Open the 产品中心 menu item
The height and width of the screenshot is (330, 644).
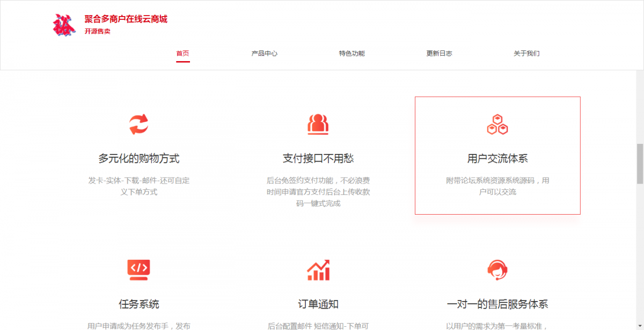point(264,53)
